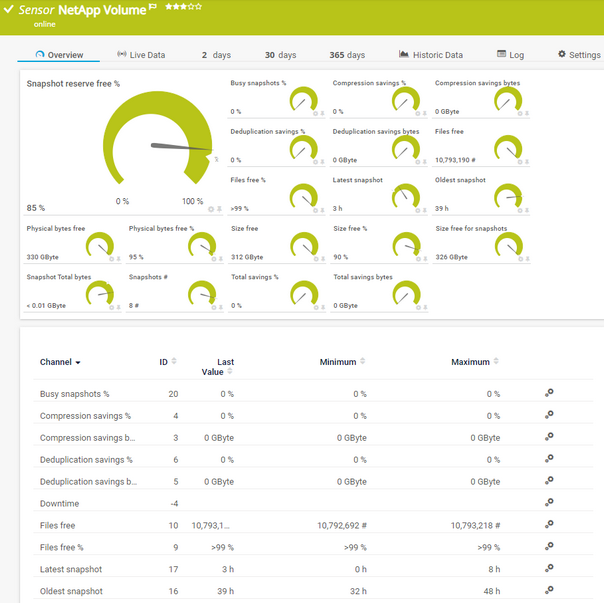
Task: Click the 48 h maximum value cell
Action: [492, 591]
